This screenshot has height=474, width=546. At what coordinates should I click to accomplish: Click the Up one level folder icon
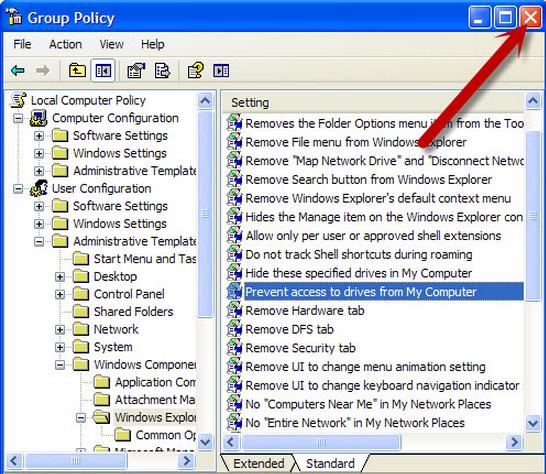(x=77, y=71)
